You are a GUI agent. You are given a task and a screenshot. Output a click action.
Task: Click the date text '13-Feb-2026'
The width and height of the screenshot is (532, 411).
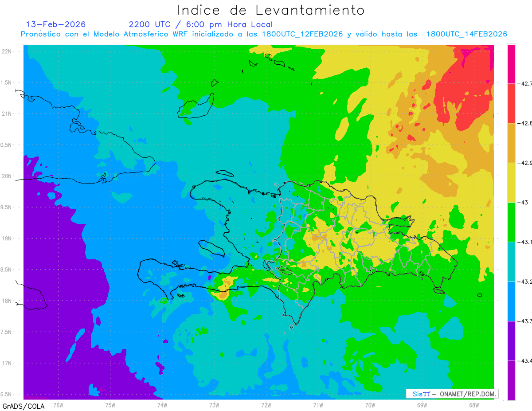pyautogui.click(x=56, y=24)
